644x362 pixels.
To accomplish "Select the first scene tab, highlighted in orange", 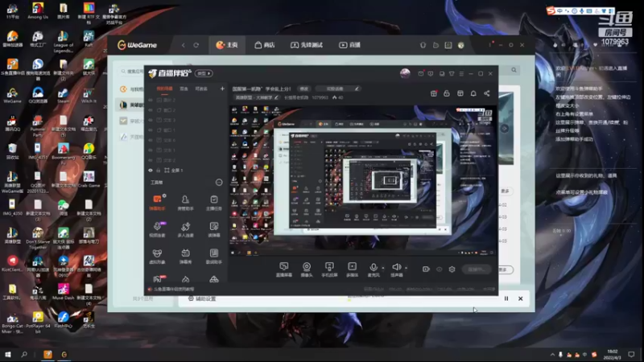I will [165, 88].
